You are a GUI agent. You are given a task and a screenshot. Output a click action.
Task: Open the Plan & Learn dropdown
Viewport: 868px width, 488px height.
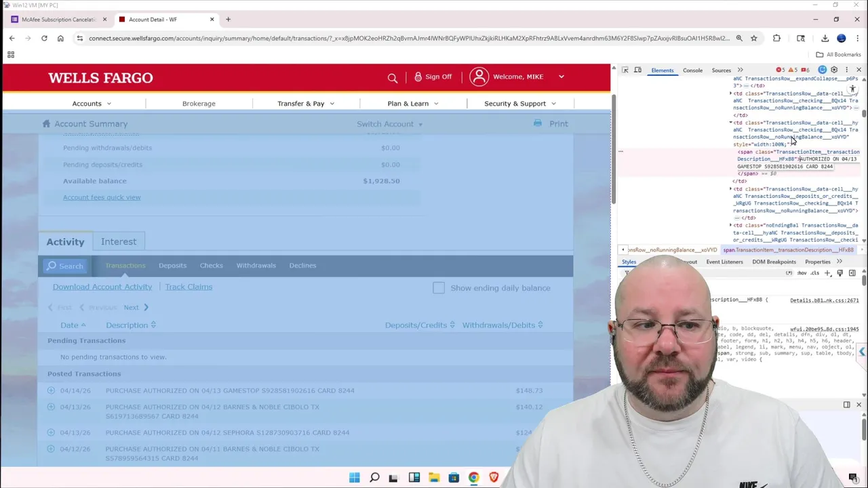413,104
